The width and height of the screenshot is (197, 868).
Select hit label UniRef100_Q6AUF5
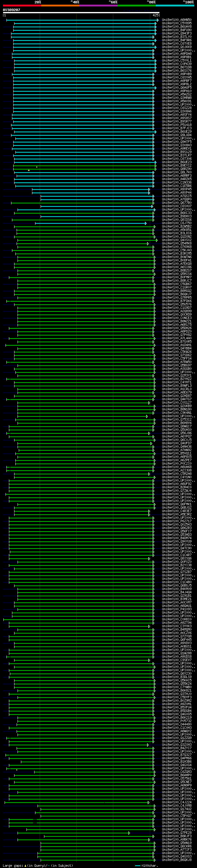(x=176, y=88)
